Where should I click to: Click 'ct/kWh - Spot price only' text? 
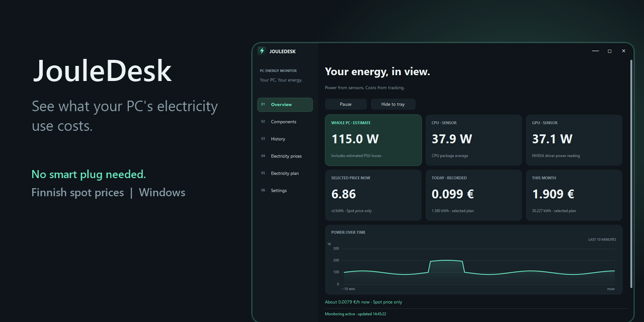(352, 211)
